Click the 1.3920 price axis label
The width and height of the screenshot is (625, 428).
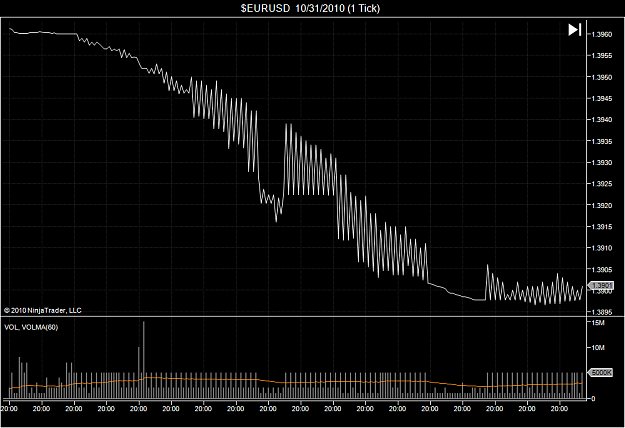coord(602,206)
